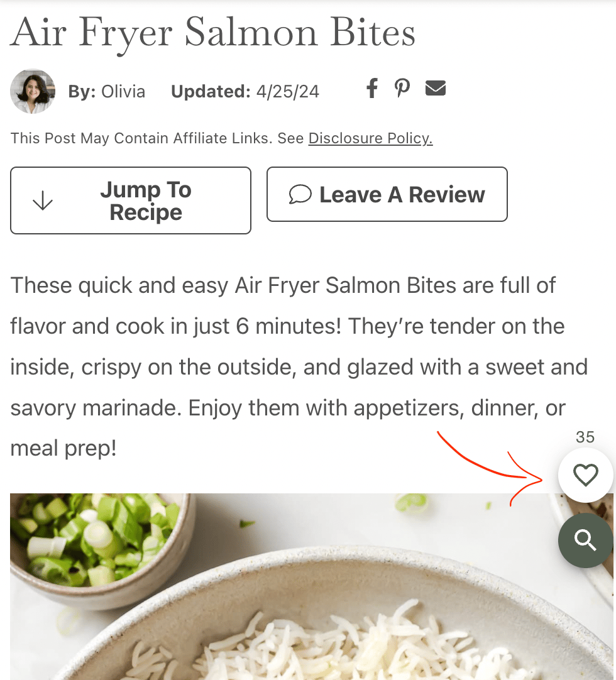Share the recipe on Facebook
The width and height of the screenshot is (616, 680).
click(371, 89)
